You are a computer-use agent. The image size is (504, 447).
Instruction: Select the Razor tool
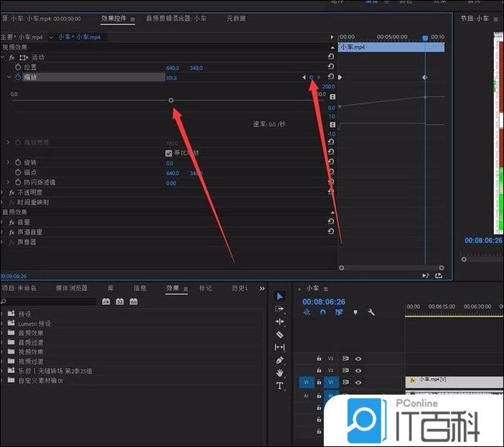280,334
